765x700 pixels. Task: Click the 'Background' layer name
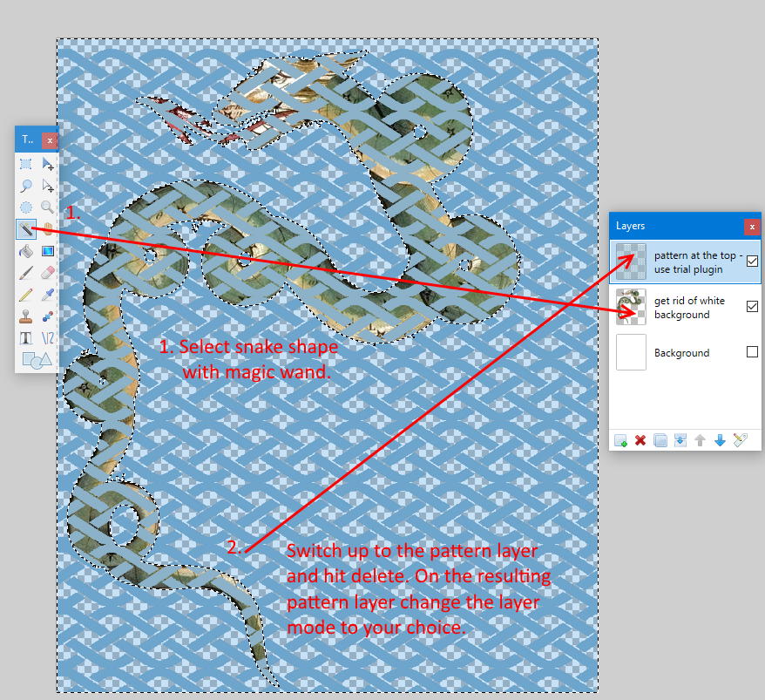pos(681,353)
